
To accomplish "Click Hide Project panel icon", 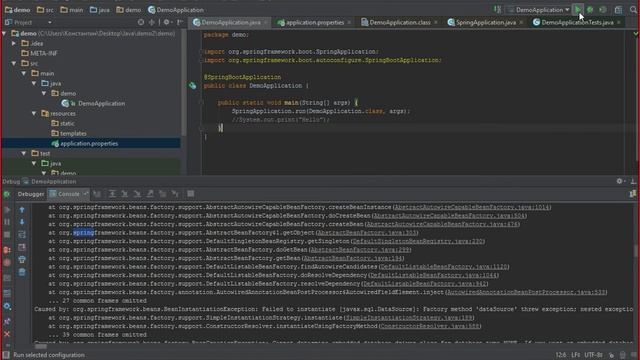I will pos(180,22).
